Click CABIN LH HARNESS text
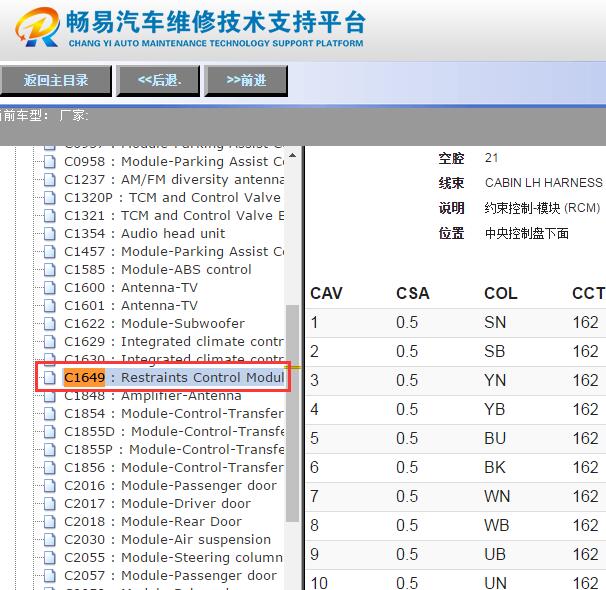Screen dimensions: 606x590 pos(543,183)
